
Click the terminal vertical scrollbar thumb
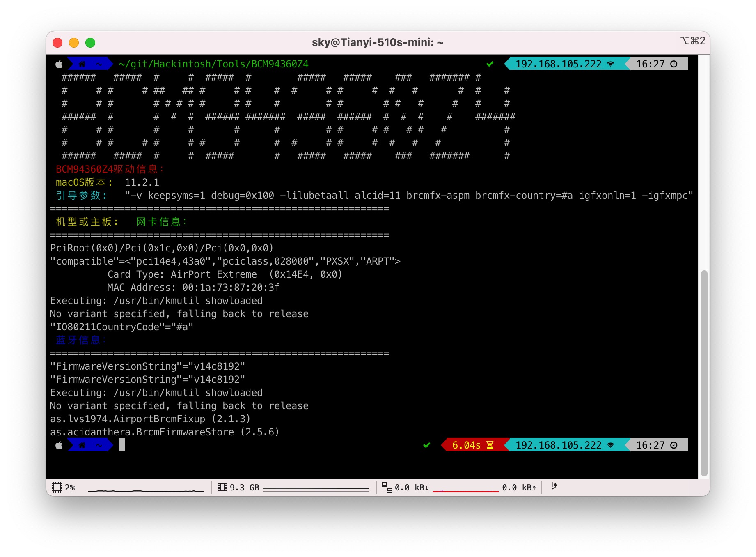704,373
